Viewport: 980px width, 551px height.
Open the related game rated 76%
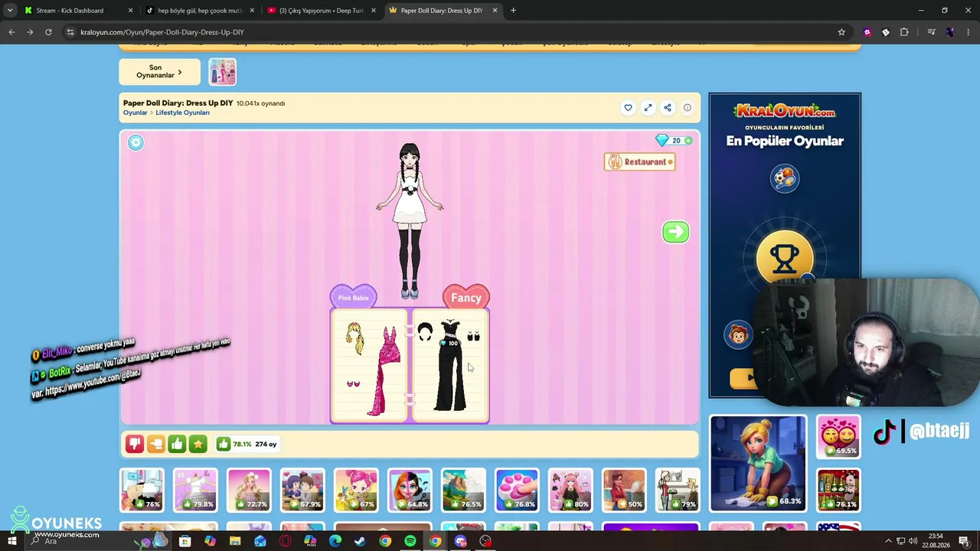click(142, 490)
